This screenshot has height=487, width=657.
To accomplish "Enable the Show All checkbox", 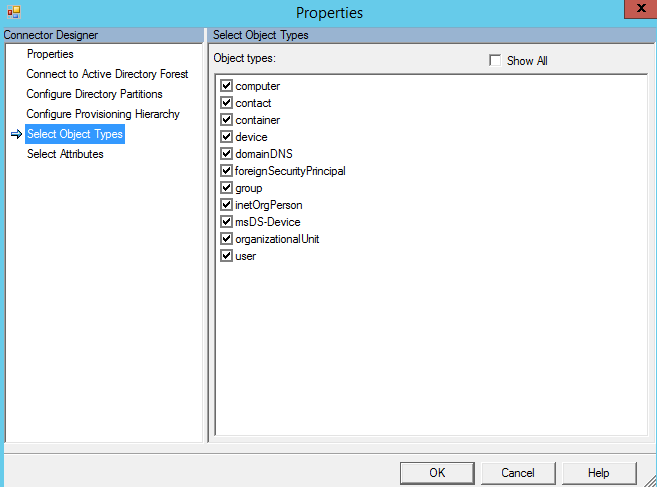I will (495, 61).
